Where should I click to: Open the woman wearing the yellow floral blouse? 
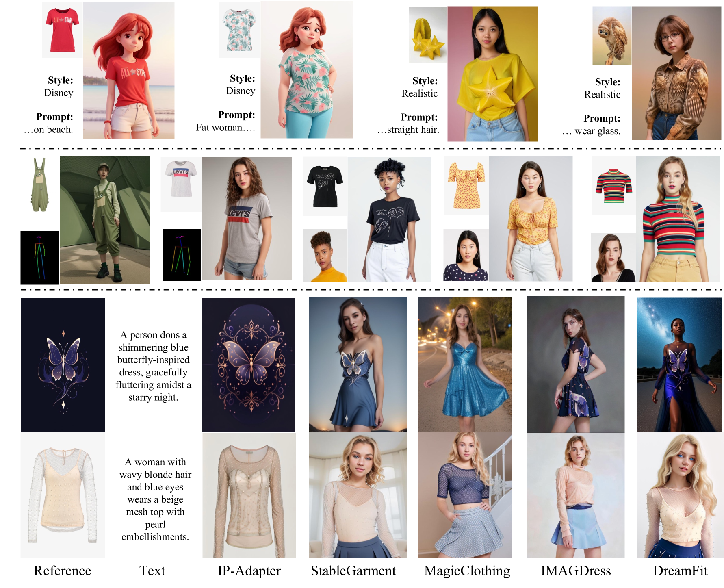531,219
